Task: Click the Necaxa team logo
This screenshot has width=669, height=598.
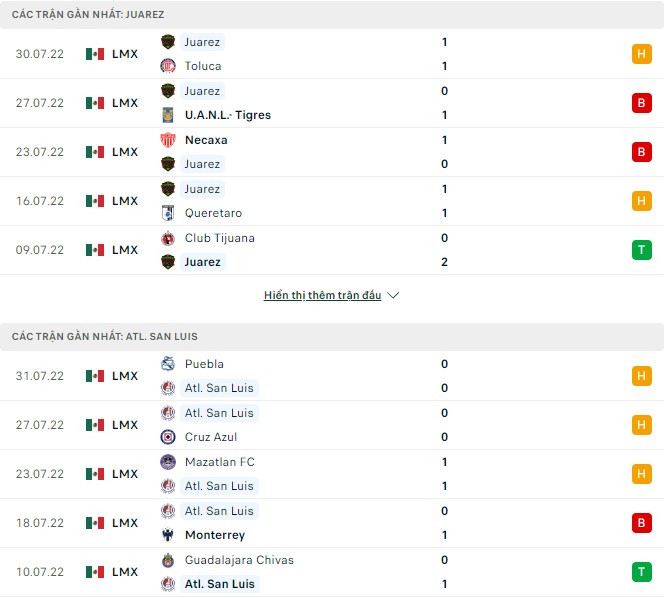Action: tap(168, 140)
